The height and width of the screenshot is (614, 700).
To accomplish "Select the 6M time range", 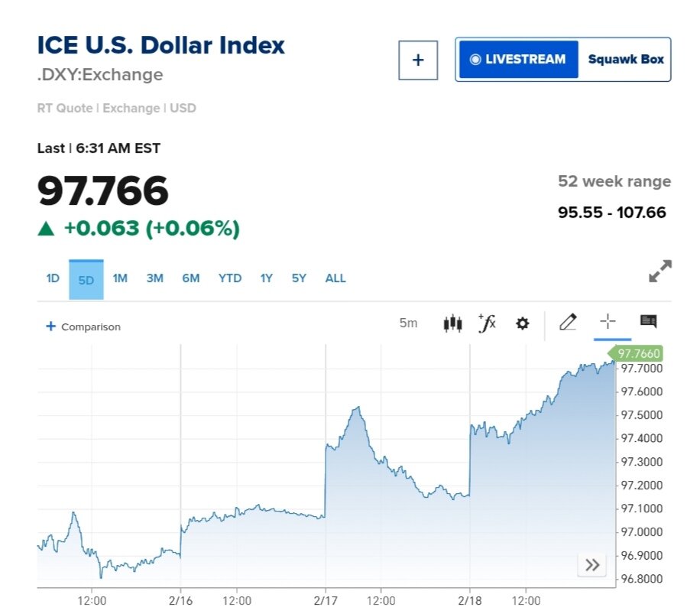I will point(191,278).
